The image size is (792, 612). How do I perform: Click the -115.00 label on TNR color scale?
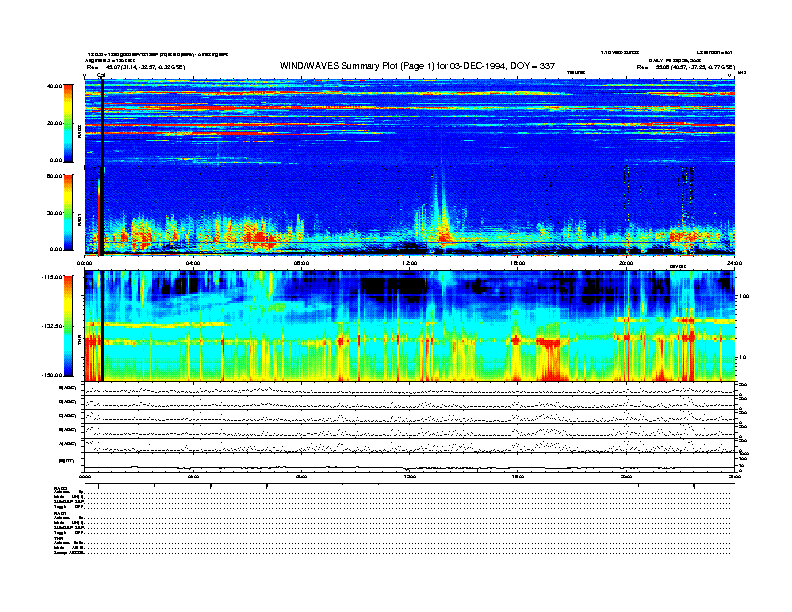52,277
